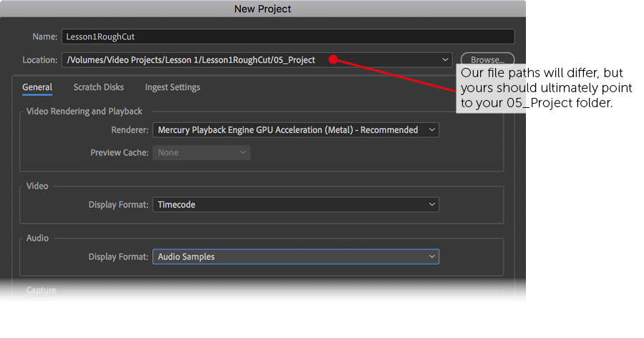
Task: Click the Location label
Action: coord(40,60)
